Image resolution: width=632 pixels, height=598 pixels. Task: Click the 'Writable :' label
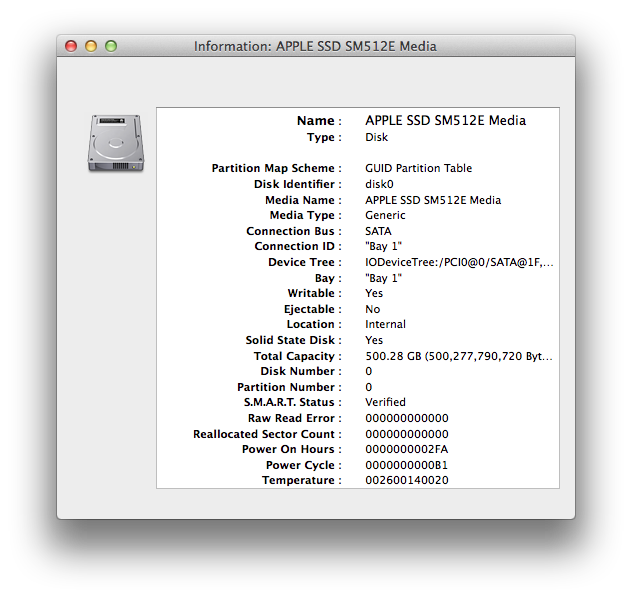[315, 294]
